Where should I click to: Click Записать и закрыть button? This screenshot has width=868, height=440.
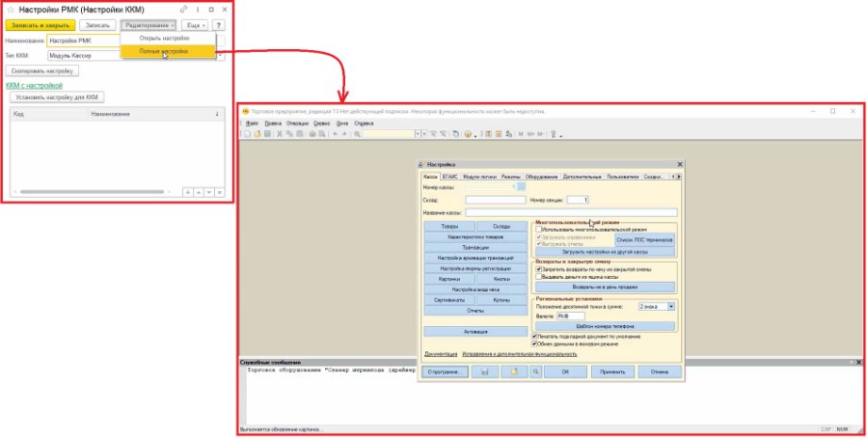point(41,25)
